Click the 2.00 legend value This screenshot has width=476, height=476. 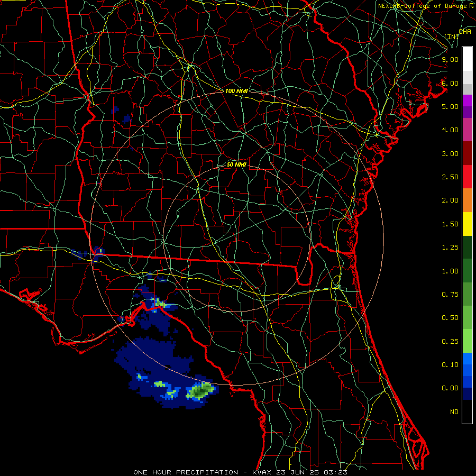pos(450,200)
